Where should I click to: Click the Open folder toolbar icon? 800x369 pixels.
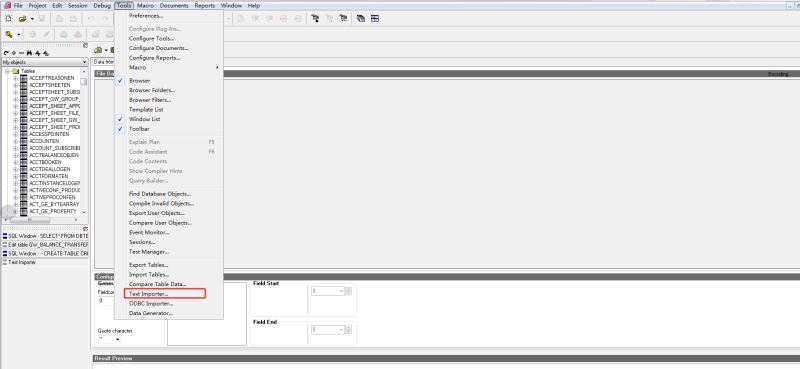[22, 18]
